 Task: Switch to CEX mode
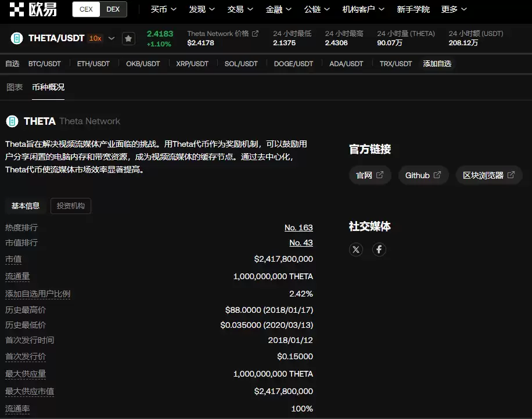tap(86, 9)
